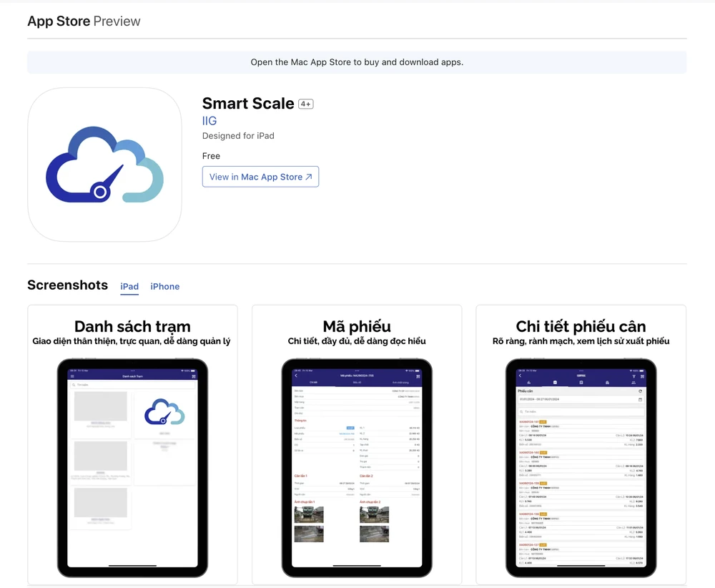This screenshot has height=588, width=715.
Task: Click the cloud logo inside first iPad screenshot
Action: [164, 412]
